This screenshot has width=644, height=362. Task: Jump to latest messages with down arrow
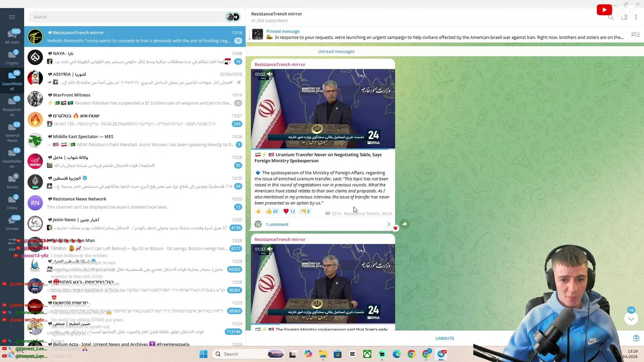631,319
